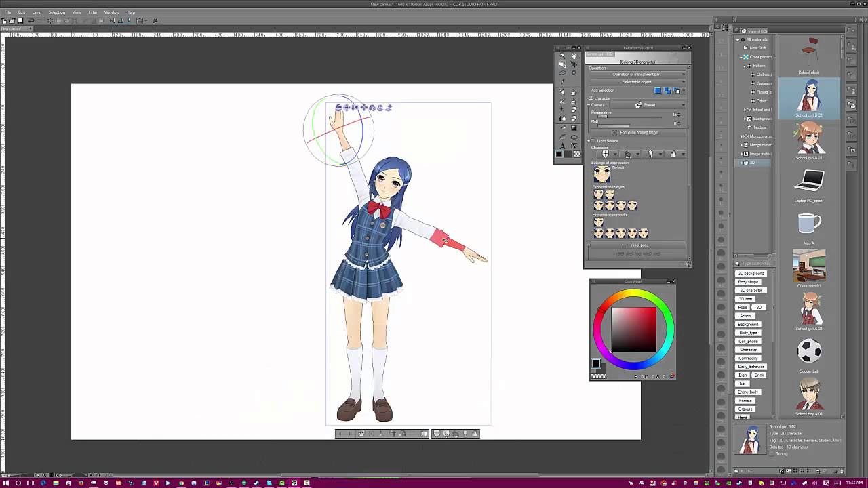This screenshot has height=488, width=868.
Task: Select the Pen drawing tool
Action: (x=562, y=92)
